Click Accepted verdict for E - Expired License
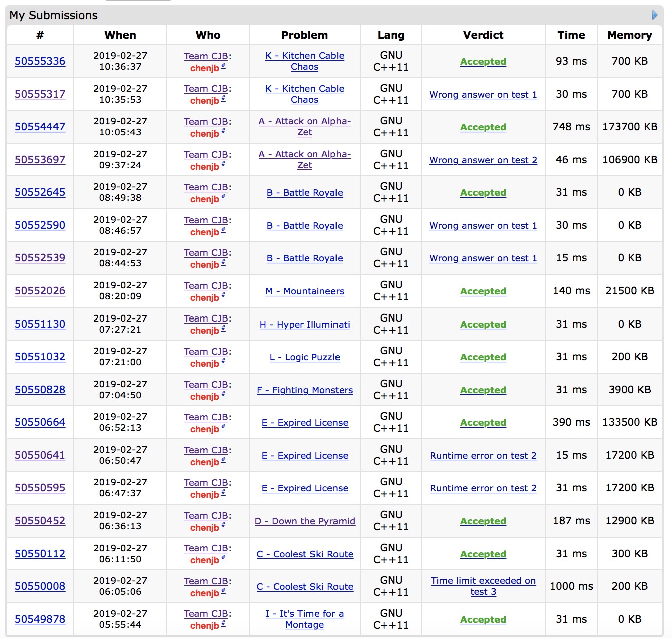Image resolution: width=672 pixels, height=638 pixels. tap(483, 423)
